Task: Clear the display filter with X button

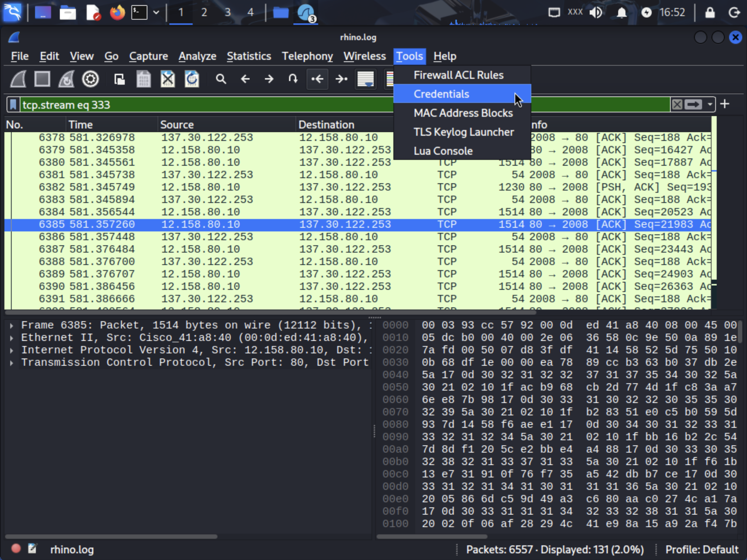Action: pos(677,105)
